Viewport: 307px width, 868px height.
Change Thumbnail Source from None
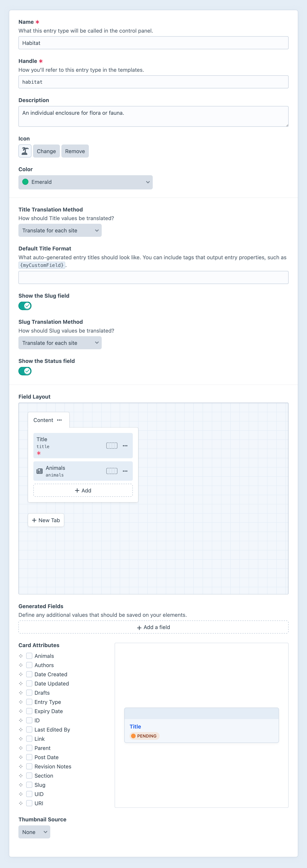pos(34,832)
